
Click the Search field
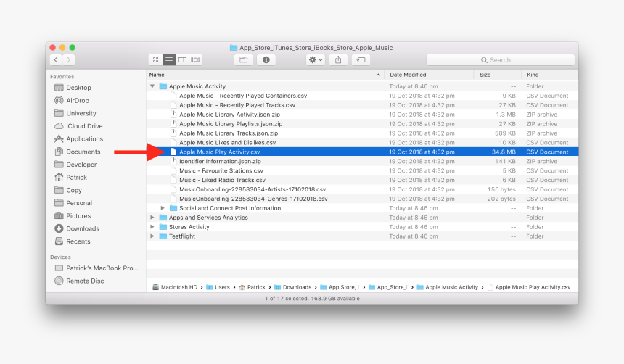point(501,60)
